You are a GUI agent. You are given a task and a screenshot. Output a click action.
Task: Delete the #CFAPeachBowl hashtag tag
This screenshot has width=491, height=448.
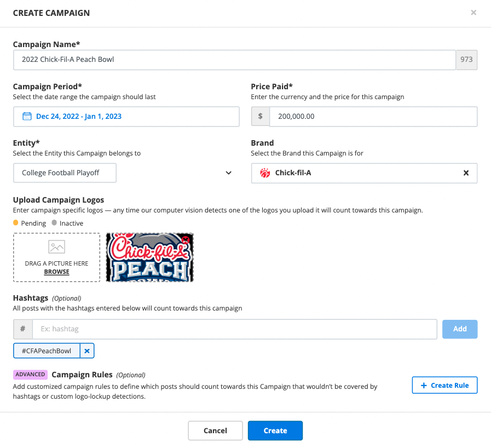[x=87, y=351]
